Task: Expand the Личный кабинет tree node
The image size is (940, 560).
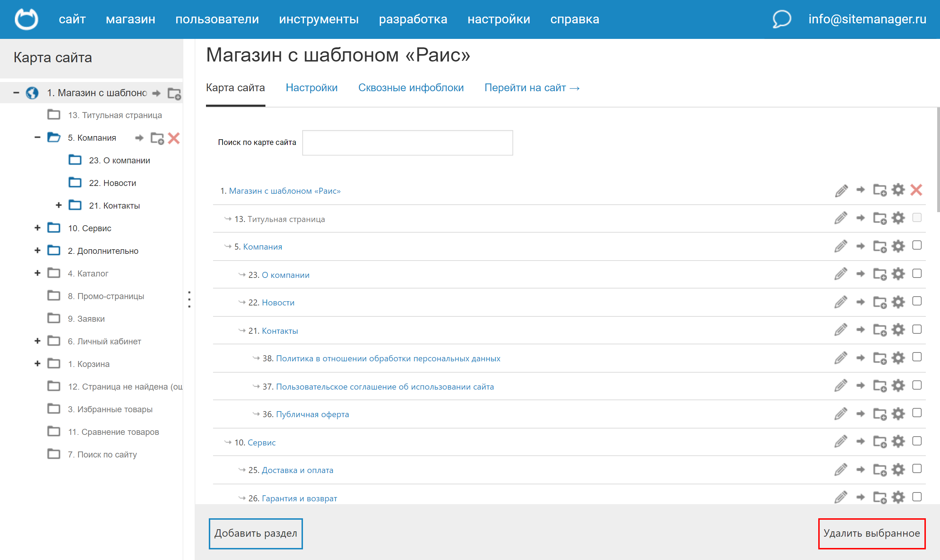Action: [x=38, y=341]
